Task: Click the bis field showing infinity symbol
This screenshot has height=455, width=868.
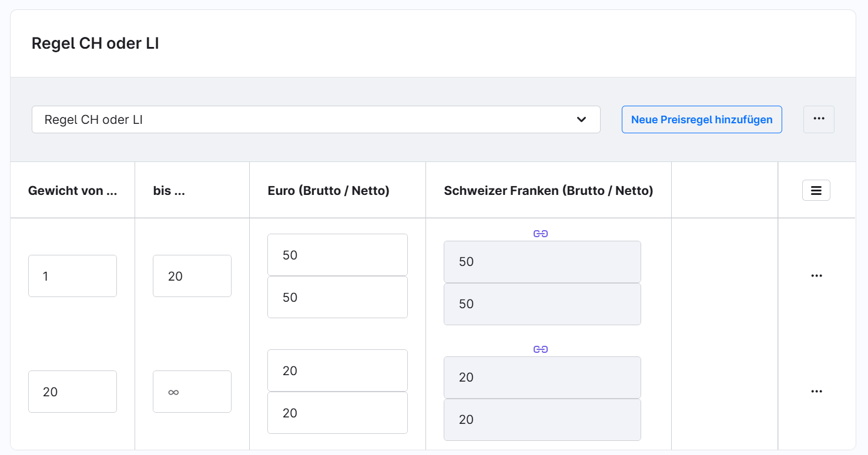Action: pos(192,392)
